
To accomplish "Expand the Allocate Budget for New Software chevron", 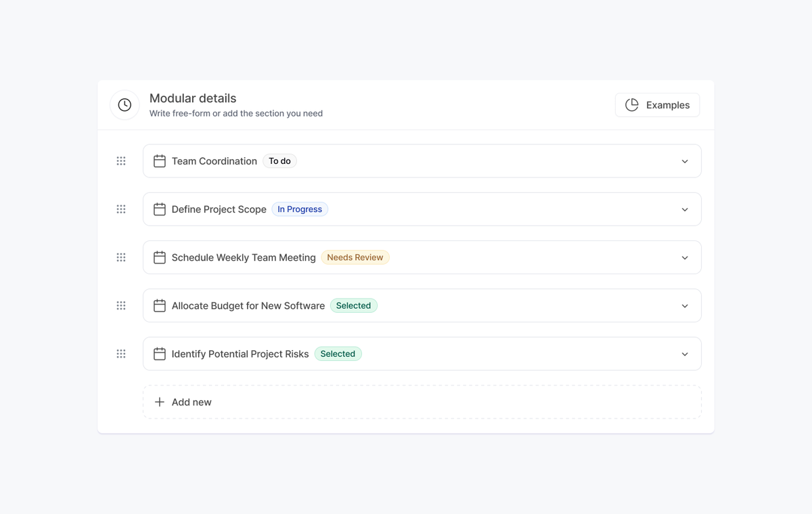I will (685, 306).
